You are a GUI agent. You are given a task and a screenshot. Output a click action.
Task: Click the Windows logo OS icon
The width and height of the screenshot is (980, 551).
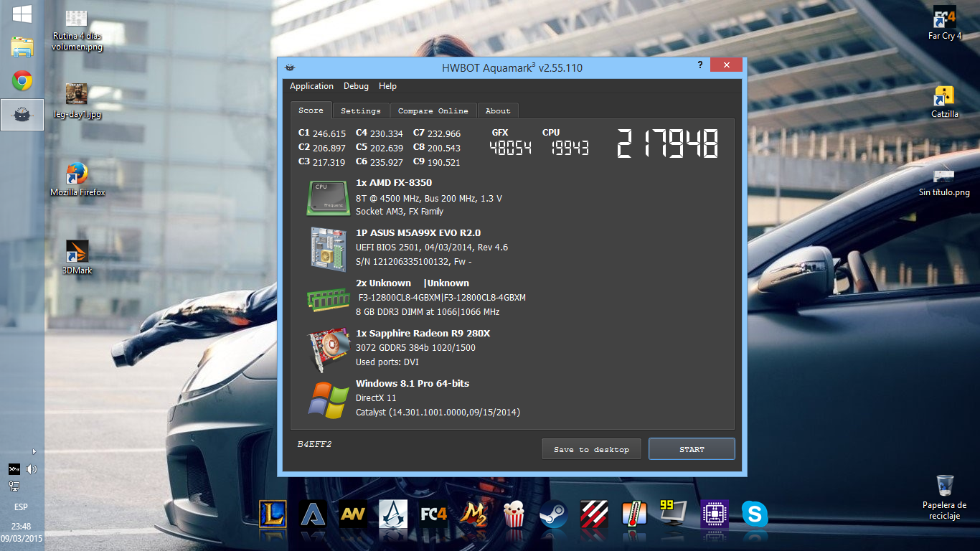(x=329, y=400)
